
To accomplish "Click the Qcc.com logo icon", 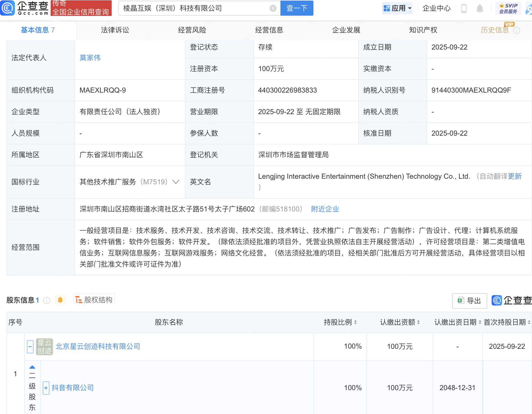I will (8, 8).
